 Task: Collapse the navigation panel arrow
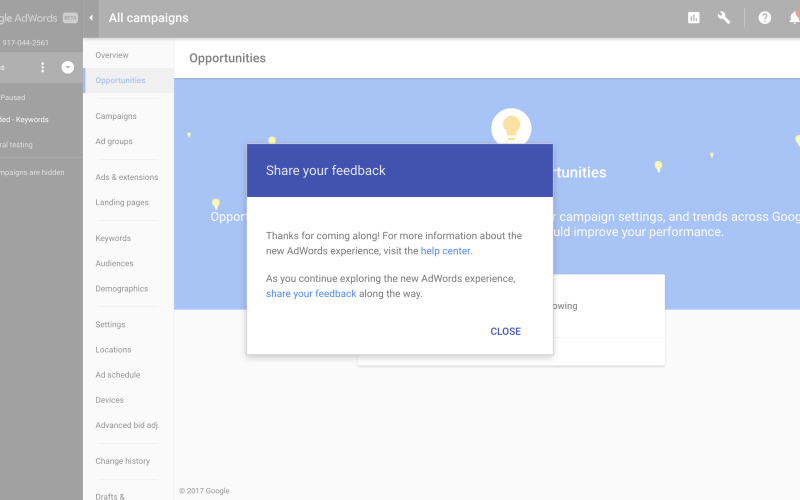(x=91, y=18)
